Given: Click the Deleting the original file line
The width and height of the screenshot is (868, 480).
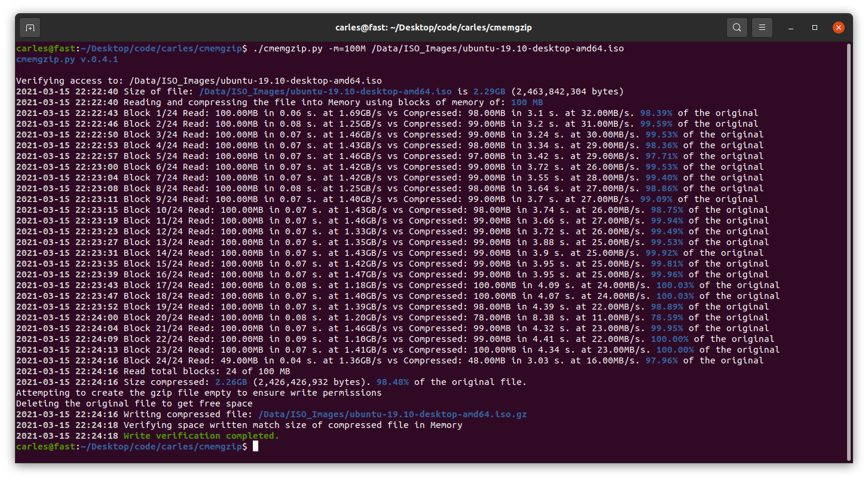Looking at the screenshot, I should pyautogui.click(x=135, y=403).
